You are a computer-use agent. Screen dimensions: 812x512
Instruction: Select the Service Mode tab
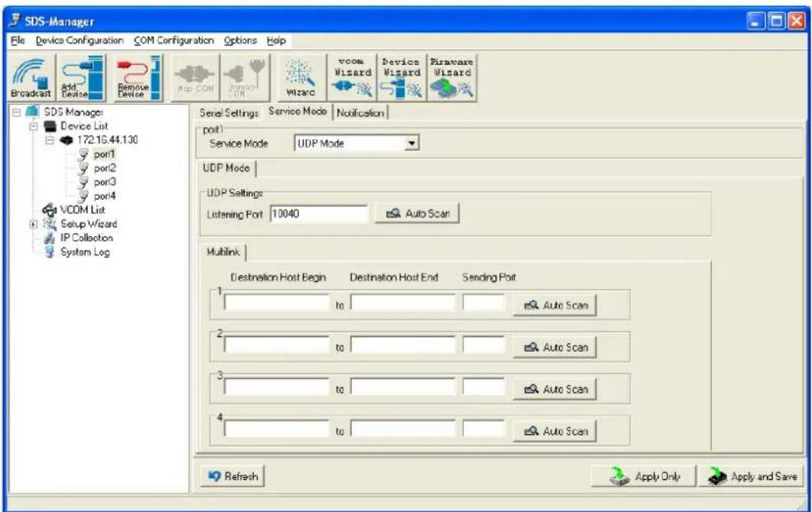297,112
